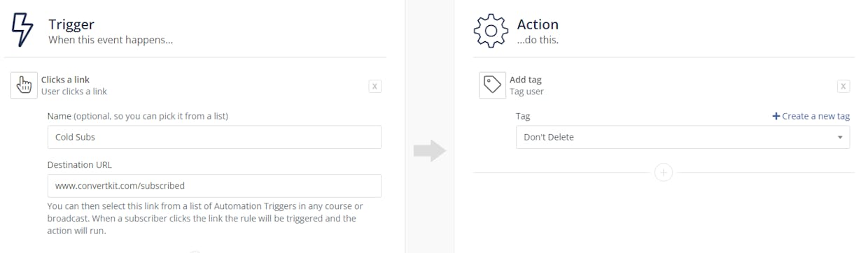Click the Add tag title text
Viewport: 868px width, 253px height.
click(x=526, y=80)
